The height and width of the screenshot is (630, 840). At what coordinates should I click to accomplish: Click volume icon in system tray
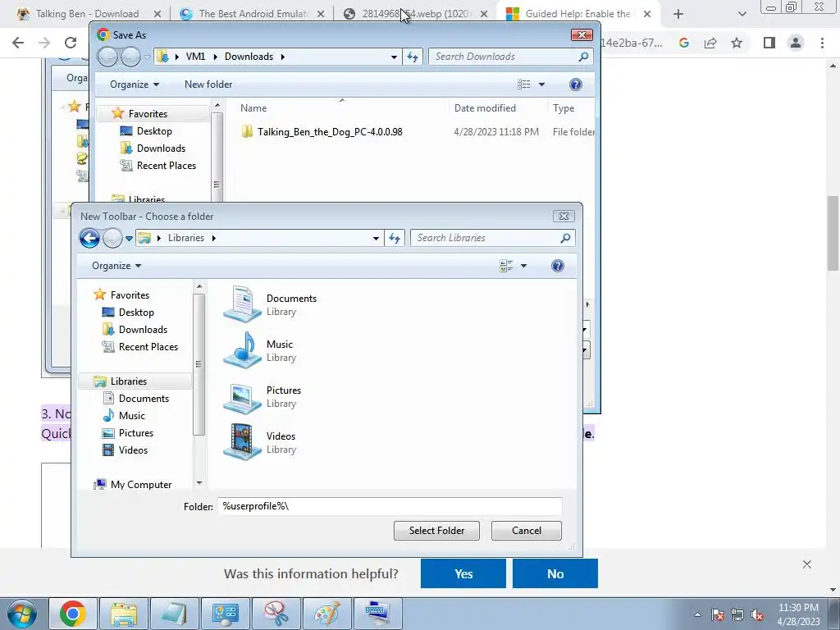coord(757,615)
